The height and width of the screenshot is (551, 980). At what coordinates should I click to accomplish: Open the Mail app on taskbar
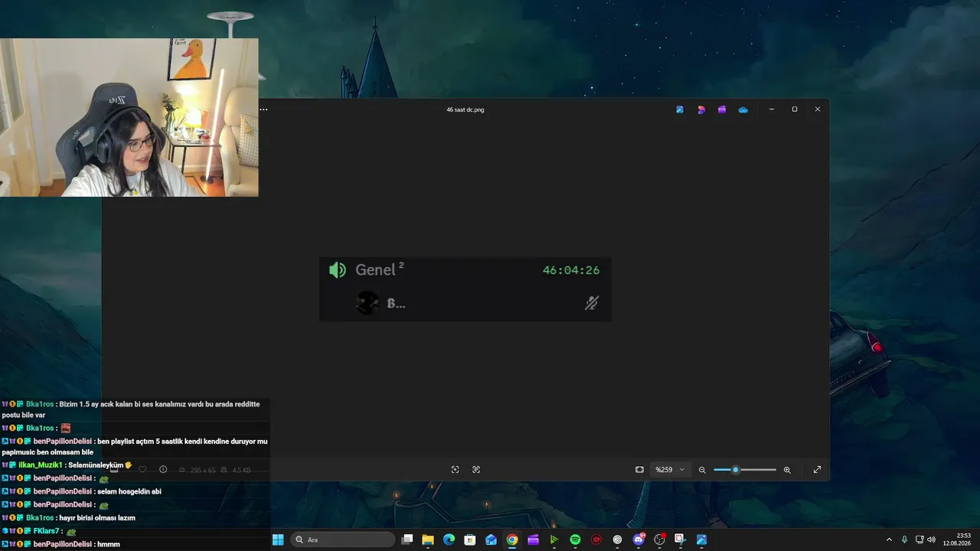pos(492,540)
